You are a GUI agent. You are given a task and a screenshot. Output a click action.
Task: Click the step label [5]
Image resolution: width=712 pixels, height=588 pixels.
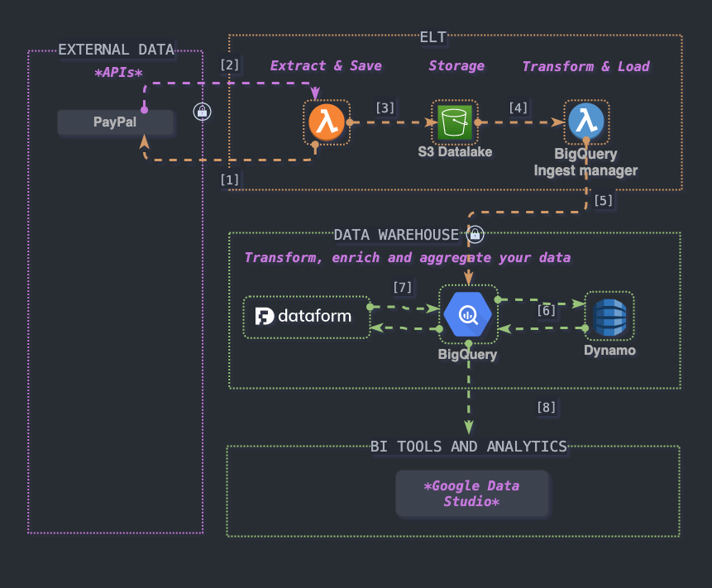point(604,201)
